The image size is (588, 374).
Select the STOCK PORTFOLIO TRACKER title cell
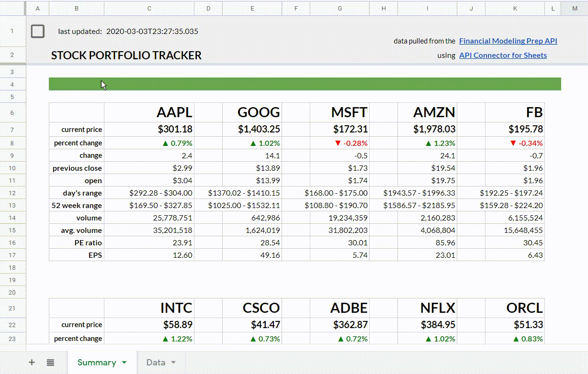coord(126,55)
